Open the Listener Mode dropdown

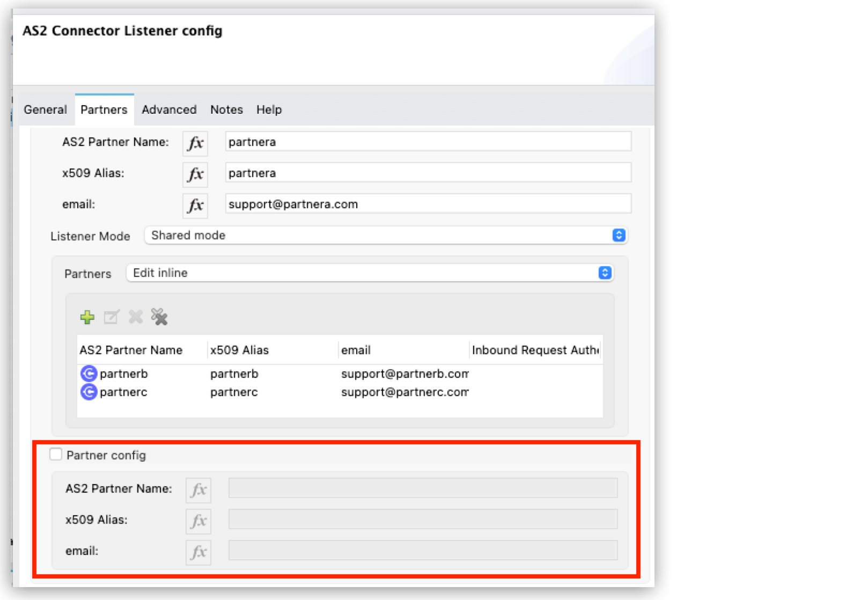(386, 236)
